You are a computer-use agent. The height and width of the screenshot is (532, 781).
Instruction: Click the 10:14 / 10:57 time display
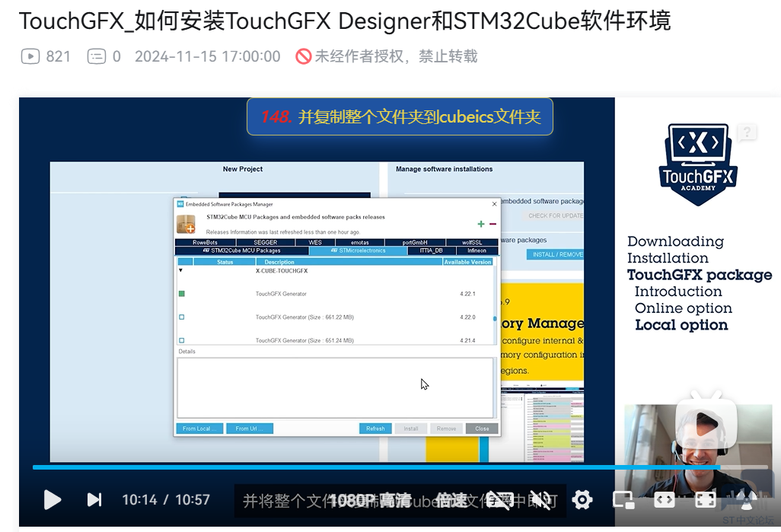tap(166, 499)
